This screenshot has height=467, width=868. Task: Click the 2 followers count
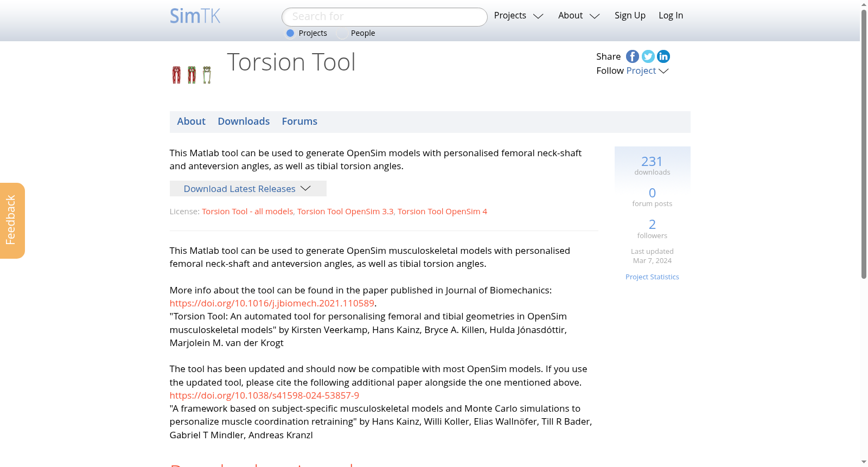652,228
